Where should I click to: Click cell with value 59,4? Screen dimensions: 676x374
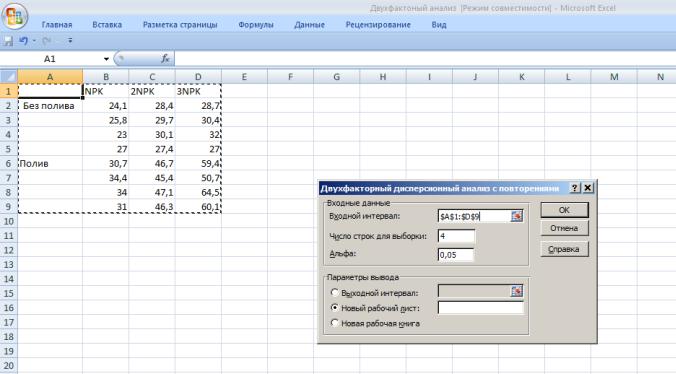pos(198,163)
